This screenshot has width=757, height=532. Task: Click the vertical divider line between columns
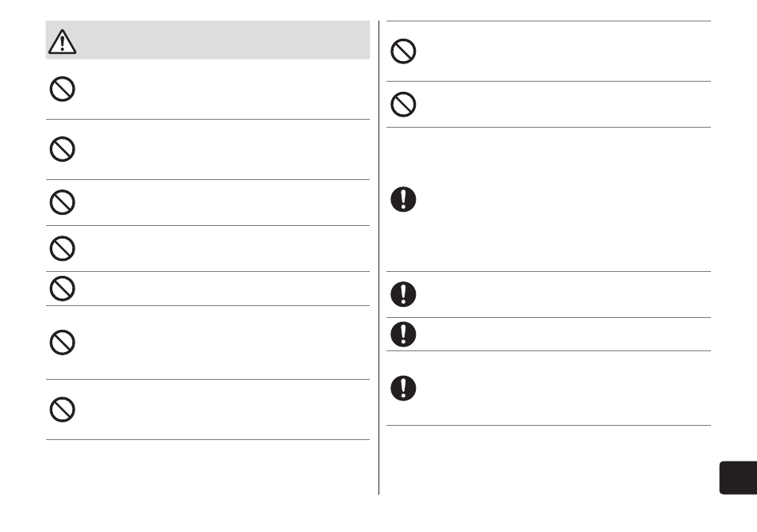[379, 258]
